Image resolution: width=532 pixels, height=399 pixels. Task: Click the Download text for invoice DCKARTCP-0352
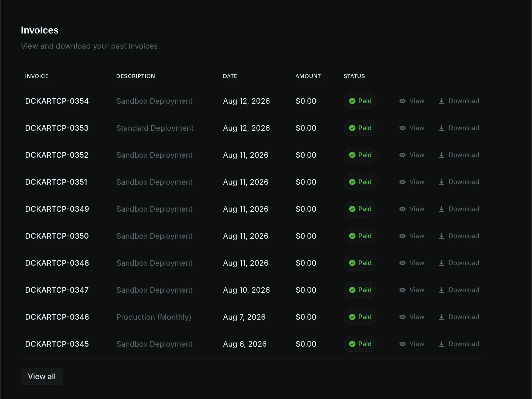coord(464,155)
